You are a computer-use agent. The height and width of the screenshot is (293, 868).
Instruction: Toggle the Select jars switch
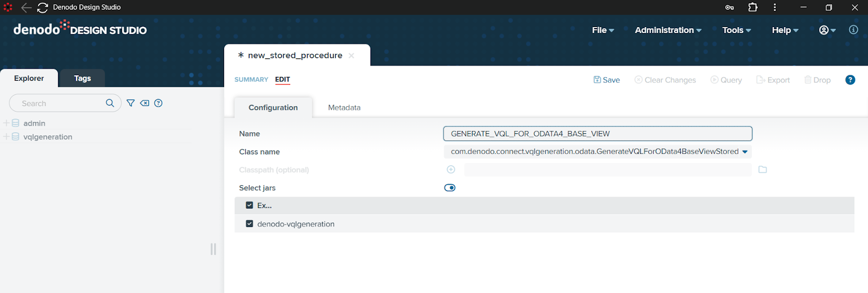450,188
